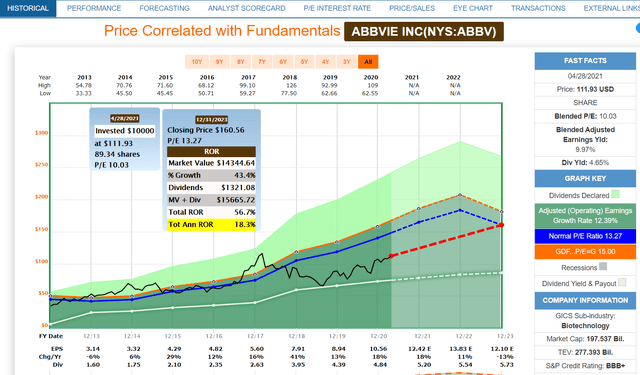The height and width of the screenshot is (375, 640).
Task: Click the 2018 high price 126
Action: (291, 85)
